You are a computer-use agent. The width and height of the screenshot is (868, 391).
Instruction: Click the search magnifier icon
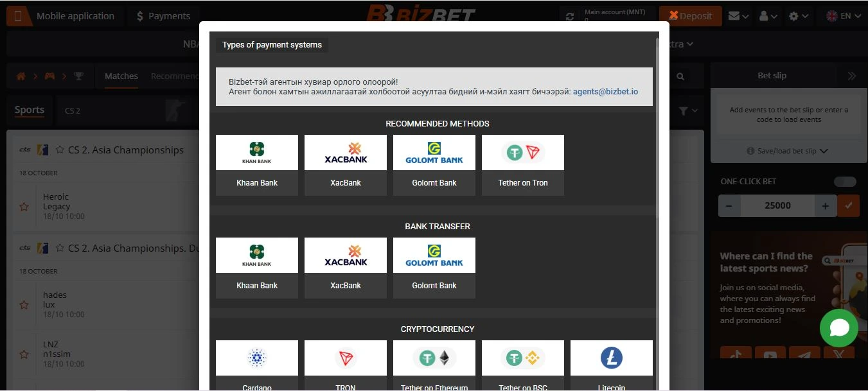(x=680, y=76)
